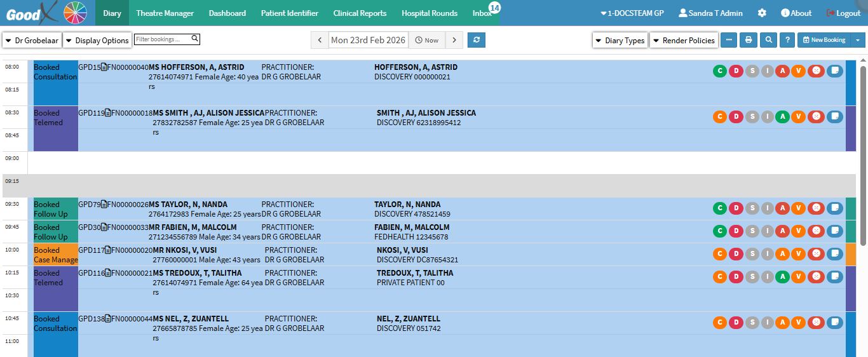Go to the next day arrow
Viewport: 868px width, 357px height.
(454, 40)
